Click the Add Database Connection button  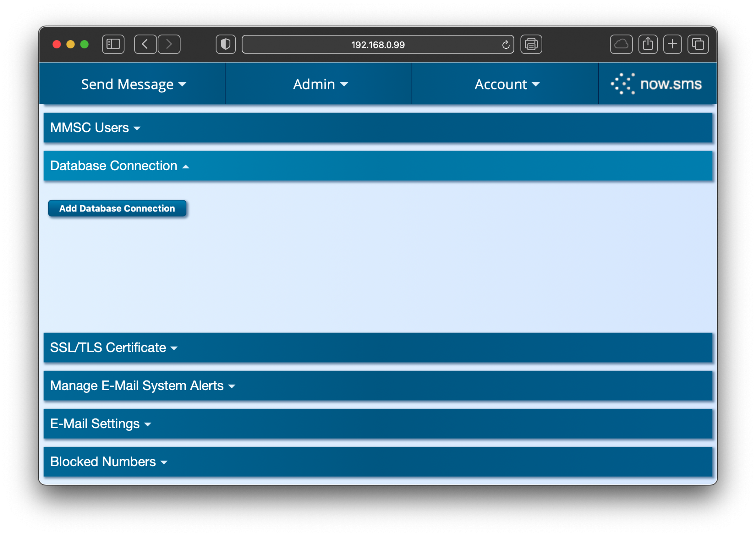click(117, 208)
